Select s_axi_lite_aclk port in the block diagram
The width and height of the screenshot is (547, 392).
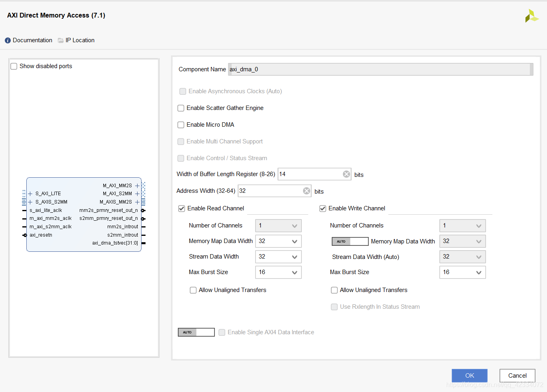(46, 210)
